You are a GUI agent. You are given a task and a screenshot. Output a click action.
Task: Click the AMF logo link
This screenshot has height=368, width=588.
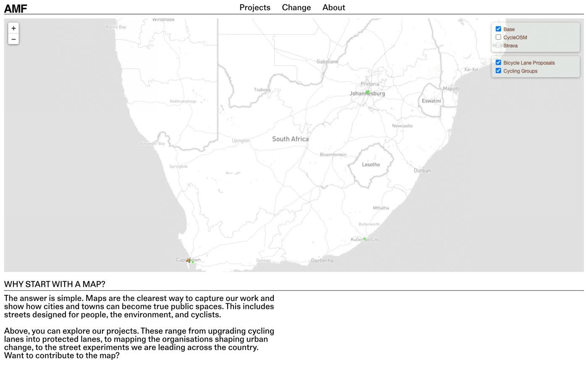click(16, 8)
